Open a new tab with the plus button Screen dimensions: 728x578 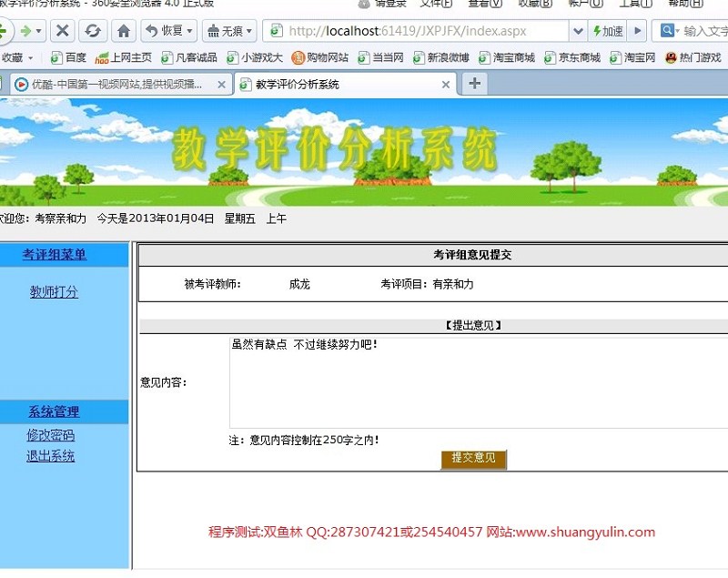point(474,84)
